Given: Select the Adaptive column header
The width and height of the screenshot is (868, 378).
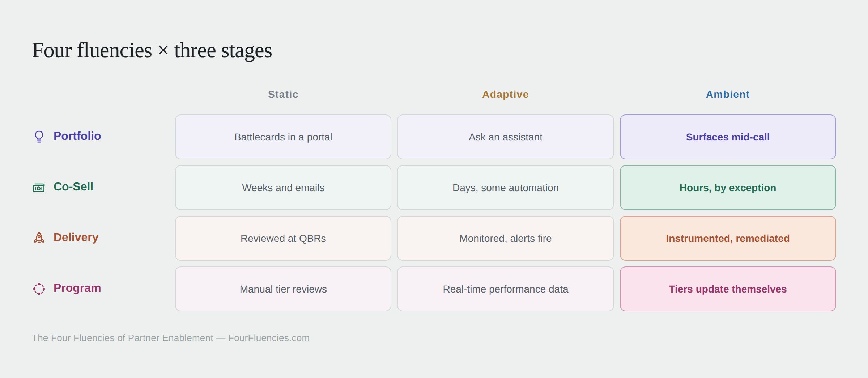Looking at the screenshot, I should point(506,94).
